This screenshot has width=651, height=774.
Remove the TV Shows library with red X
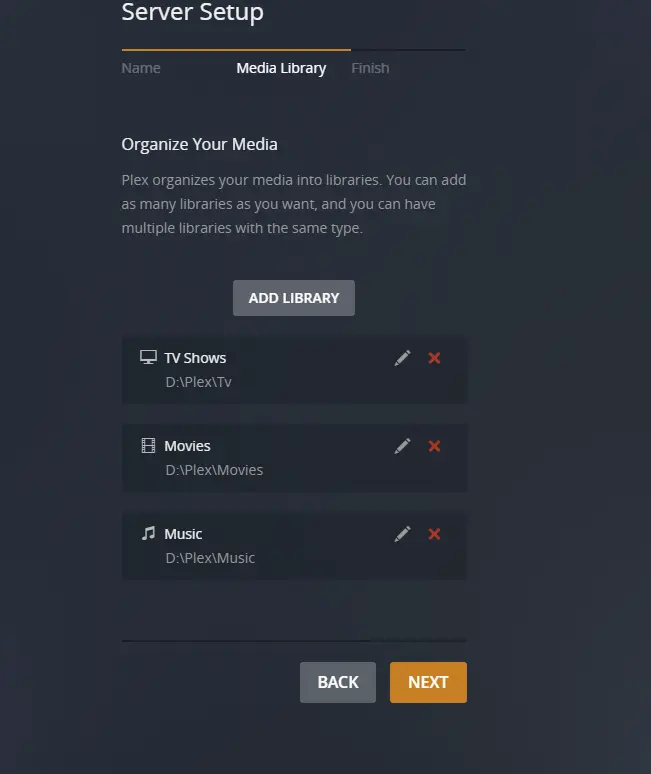pyautogui.click(x=434, y=358)
